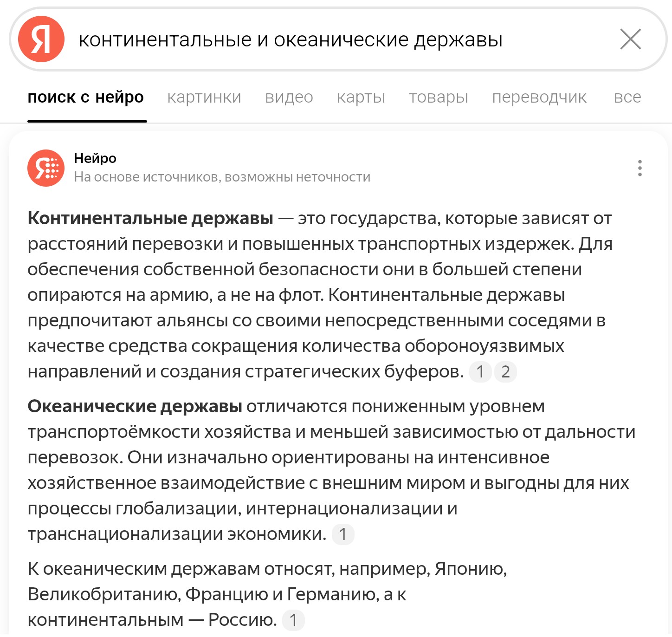Open the three-dot menu of Нейро answer

tap(640, 168)
